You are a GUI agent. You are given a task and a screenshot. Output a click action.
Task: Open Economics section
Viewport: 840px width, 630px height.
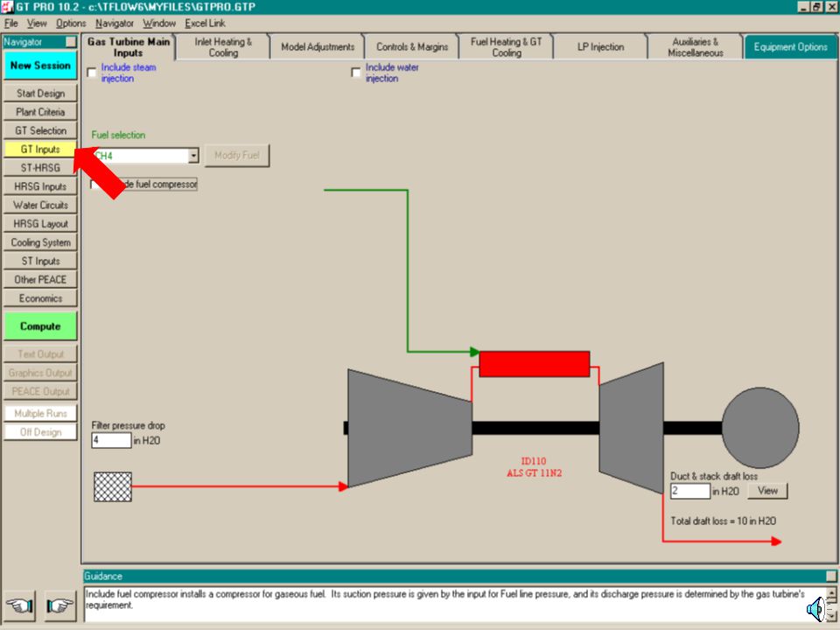pyautogui.click(x=40, y=298)
